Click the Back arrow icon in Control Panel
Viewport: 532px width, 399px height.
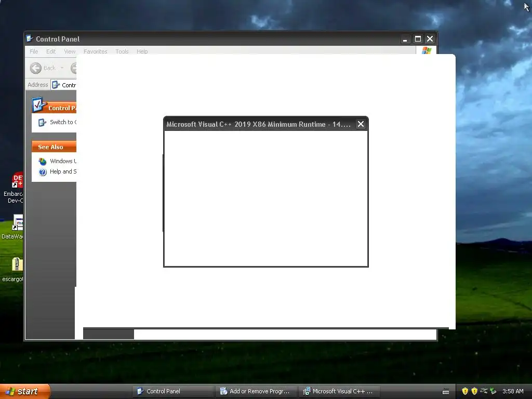[36, 68]
